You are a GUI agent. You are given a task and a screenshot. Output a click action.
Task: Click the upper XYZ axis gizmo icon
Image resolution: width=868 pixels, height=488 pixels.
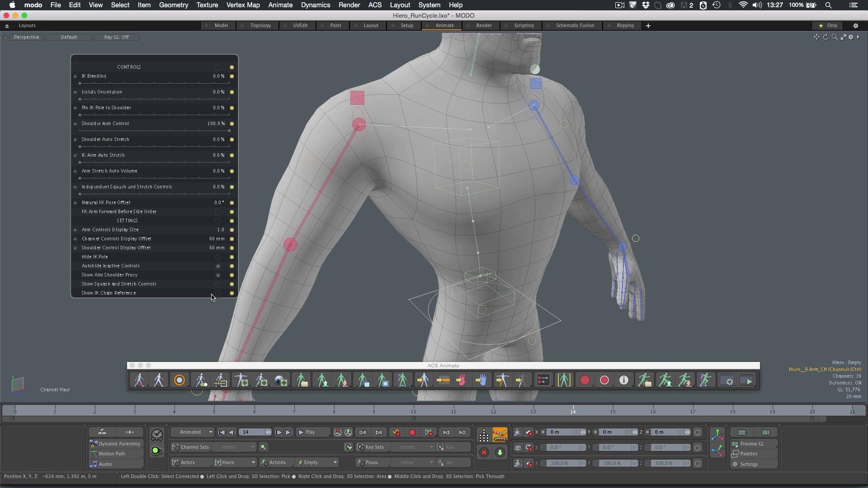coord(717,435)
